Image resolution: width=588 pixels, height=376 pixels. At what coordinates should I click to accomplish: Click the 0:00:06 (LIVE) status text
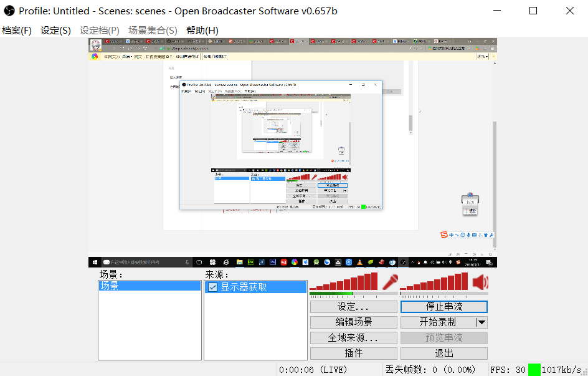[313, 370]
